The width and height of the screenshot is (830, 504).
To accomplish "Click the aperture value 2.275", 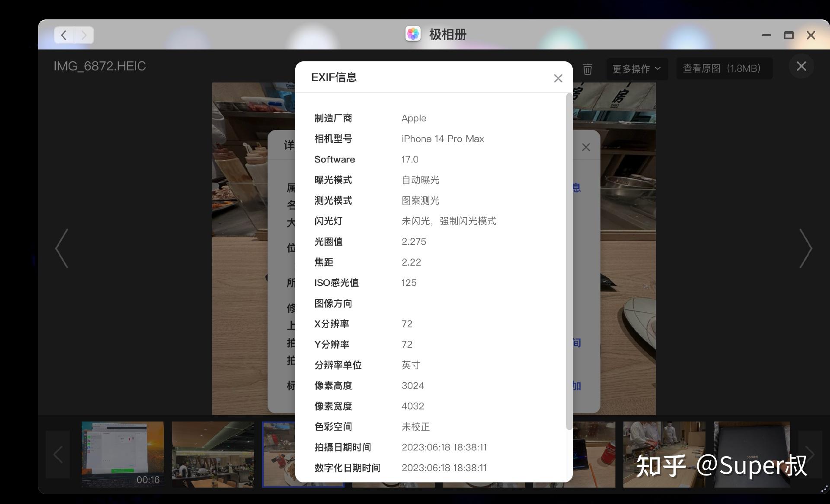I will pos(414,241).
